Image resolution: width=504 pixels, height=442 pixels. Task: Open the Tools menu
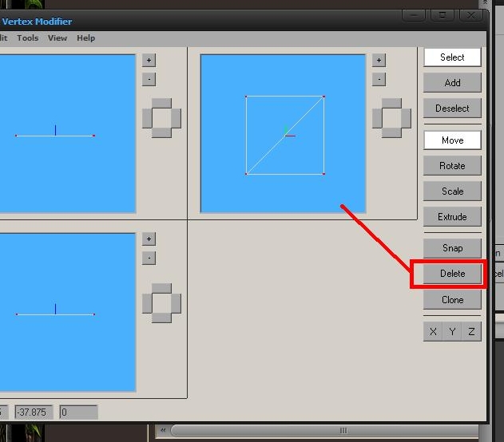pyautogui.click(x=28, y=37)
